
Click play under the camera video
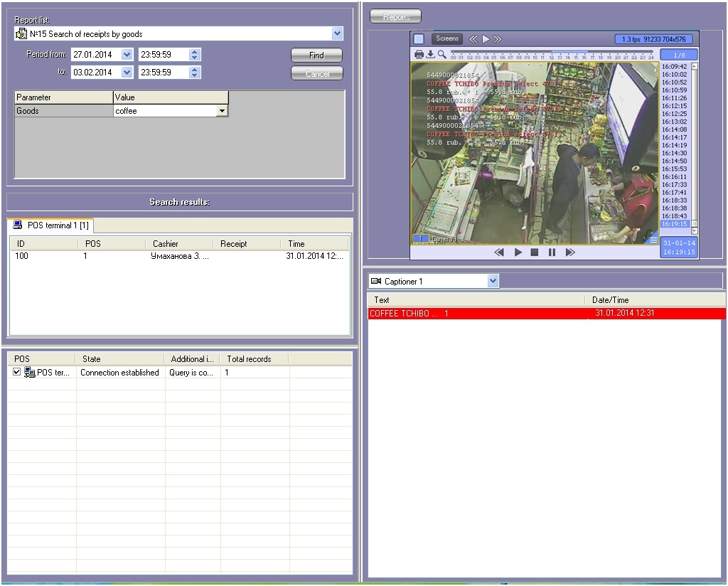[518, 252]
